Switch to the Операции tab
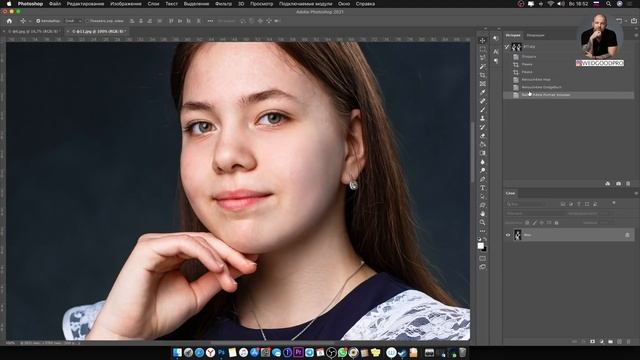Viewport: 640px width, 360px height. click(x=535, y=36)
